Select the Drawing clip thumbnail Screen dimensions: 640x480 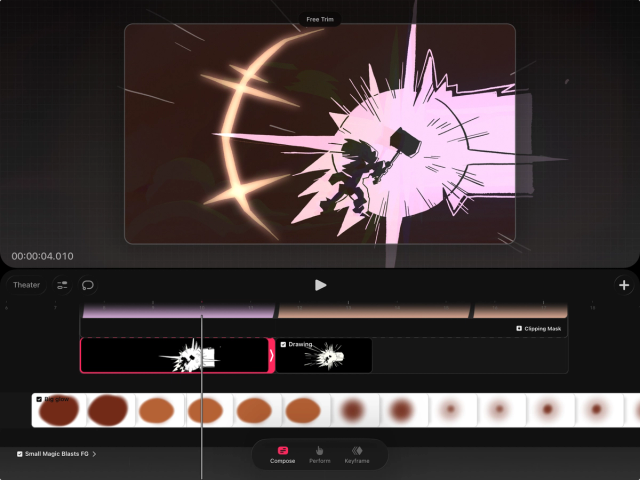[324, 356]
